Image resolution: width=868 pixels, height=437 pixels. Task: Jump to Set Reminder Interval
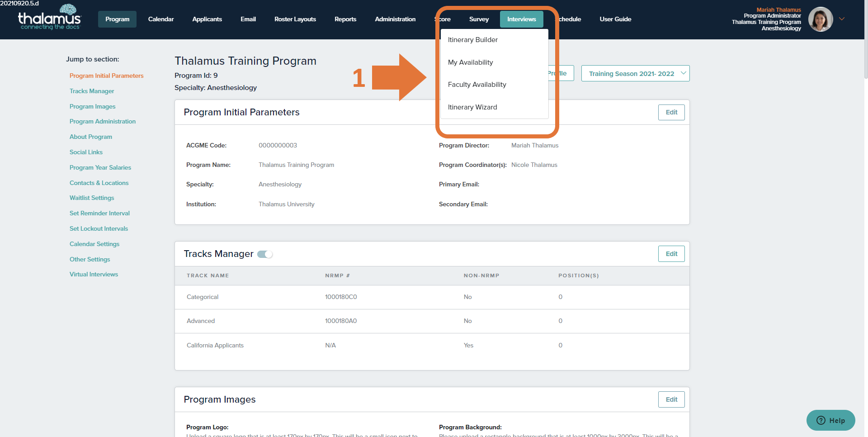(x=99, y=214)
